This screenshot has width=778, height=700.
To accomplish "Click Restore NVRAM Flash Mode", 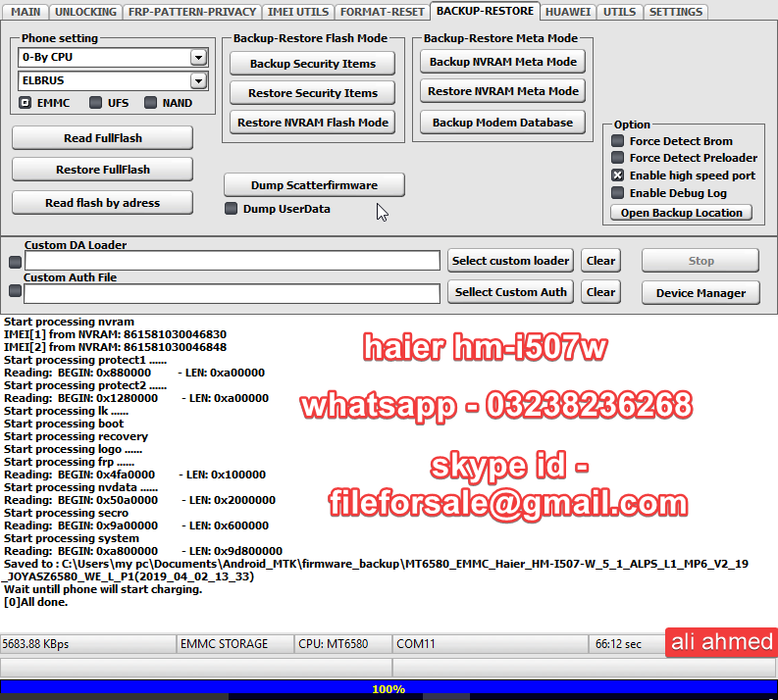I will (x=313, y=123).
